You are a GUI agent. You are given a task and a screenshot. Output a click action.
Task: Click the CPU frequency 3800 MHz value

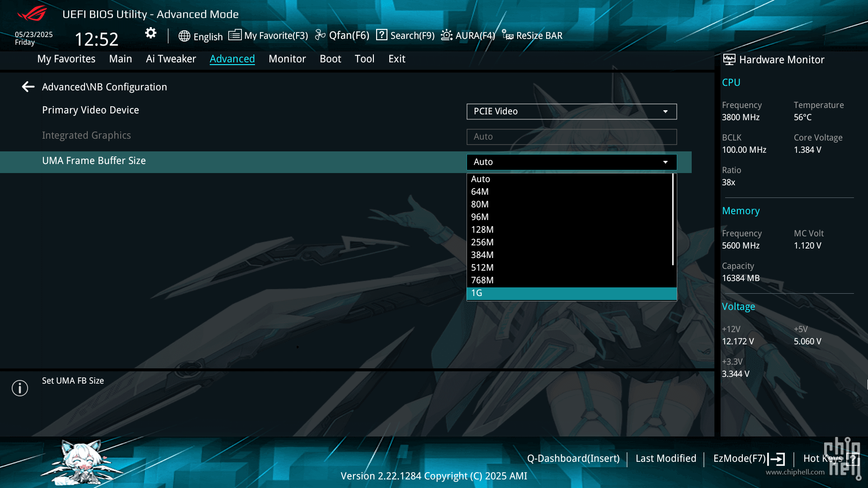pos(741,117)
